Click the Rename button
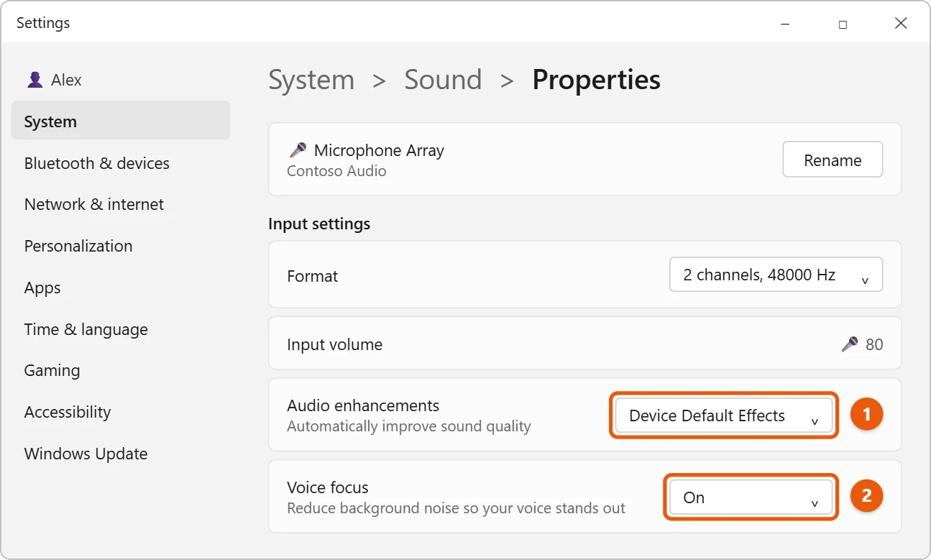This screenshot has height=560, width=931. pyautogui.click(x=833, y=160)
